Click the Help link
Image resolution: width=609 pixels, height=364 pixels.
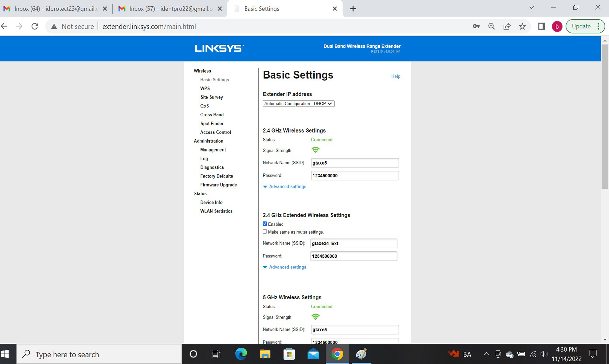point(396,76)
